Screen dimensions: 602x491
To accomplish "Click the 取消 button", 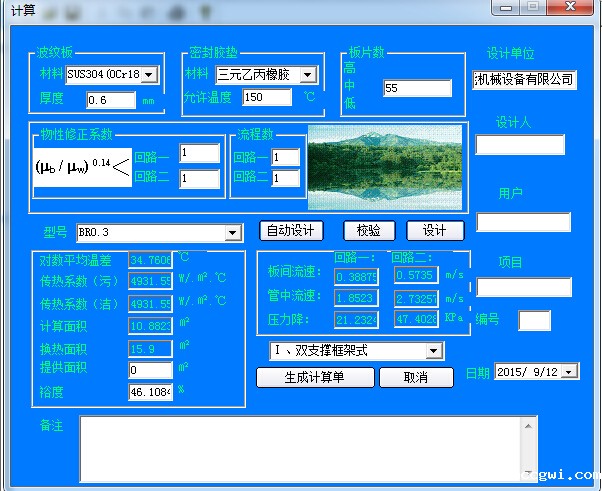I will (416, 377).
